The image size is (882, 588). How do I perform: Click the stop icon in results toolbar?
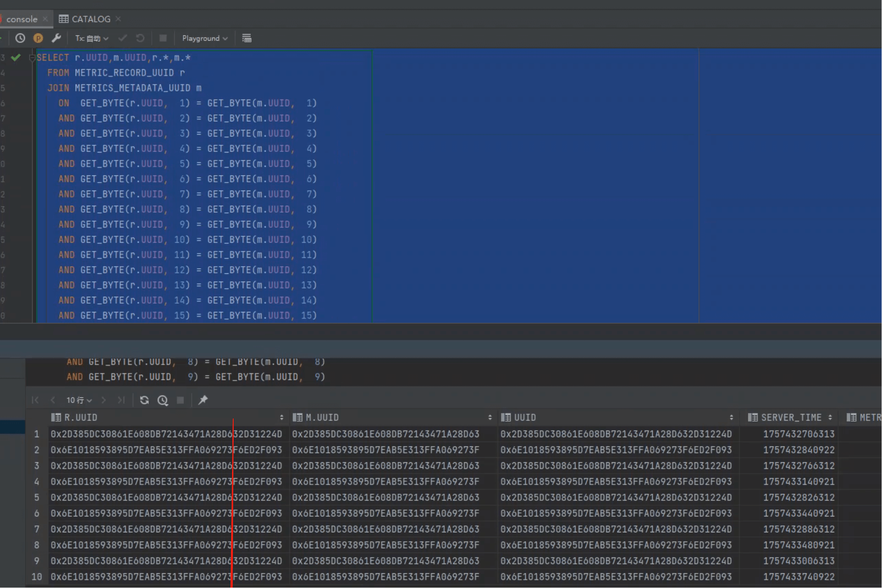point(180,400)
